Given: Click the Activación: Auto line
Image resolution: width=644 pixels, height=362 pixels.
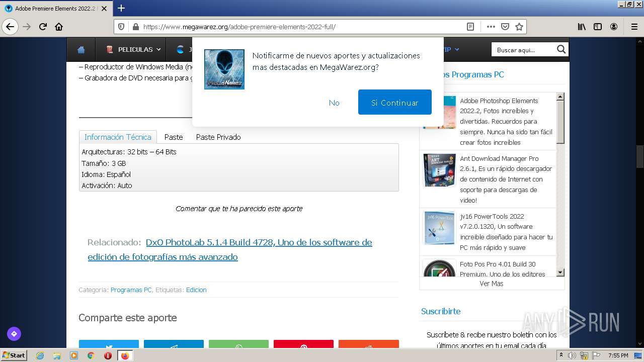Looking at the screenshot, I should (x=107, y=186).
